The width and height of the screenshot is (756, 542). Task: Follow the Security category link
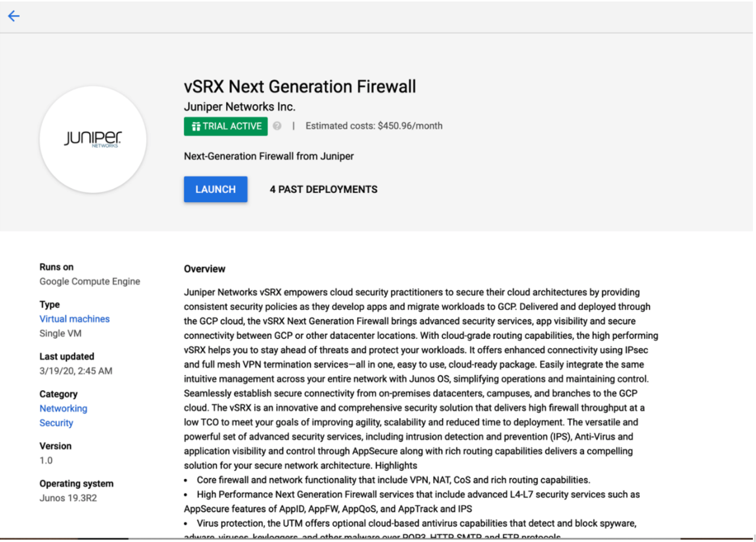tap(56, 423)
